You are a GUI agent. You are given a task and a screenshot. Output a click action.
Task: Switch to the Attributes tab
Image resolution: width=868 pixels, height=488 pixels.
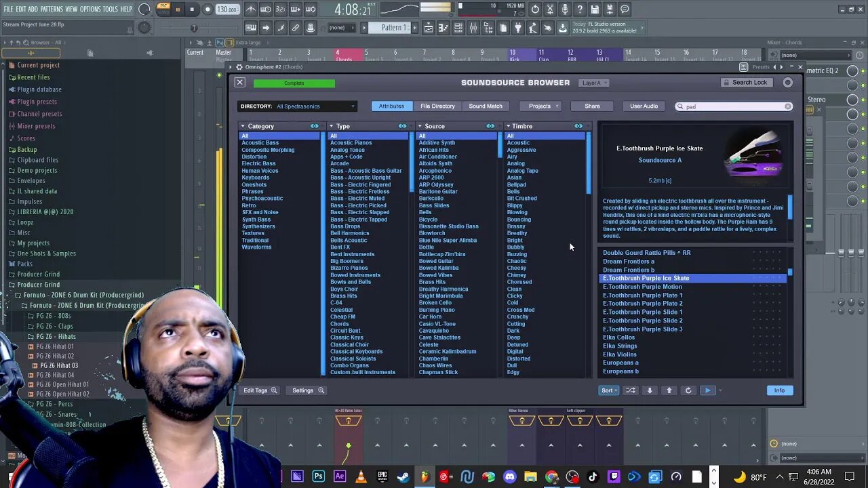click(x=391, y=106)
